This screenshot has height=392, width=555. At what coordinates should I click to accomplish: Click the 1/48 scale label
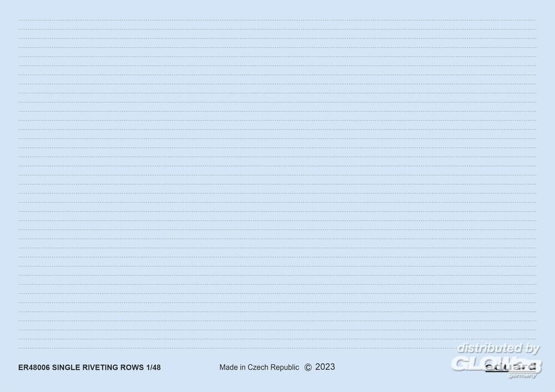coord(154,368)
